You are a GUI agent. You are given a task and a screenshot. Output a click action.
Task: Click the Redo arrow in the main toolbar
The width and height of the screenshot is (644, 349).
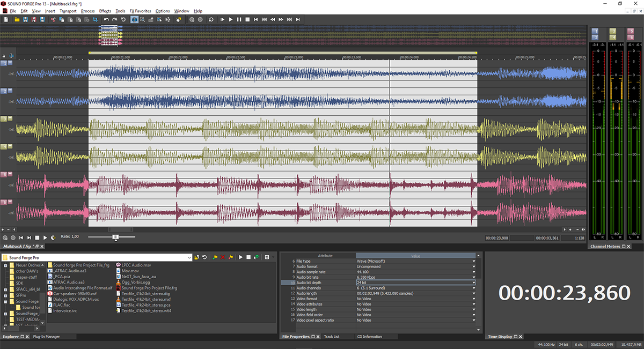(115, 19)
